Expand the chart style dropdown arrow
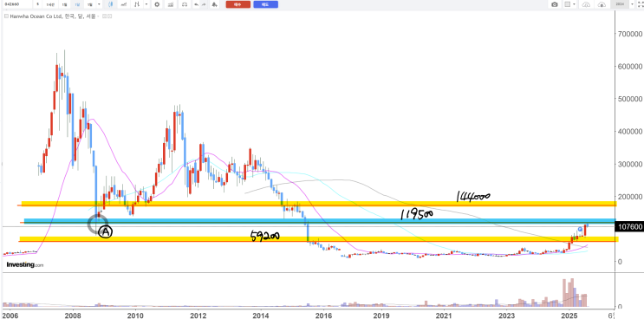The image size is (644, 319). (x=146, y=4)
